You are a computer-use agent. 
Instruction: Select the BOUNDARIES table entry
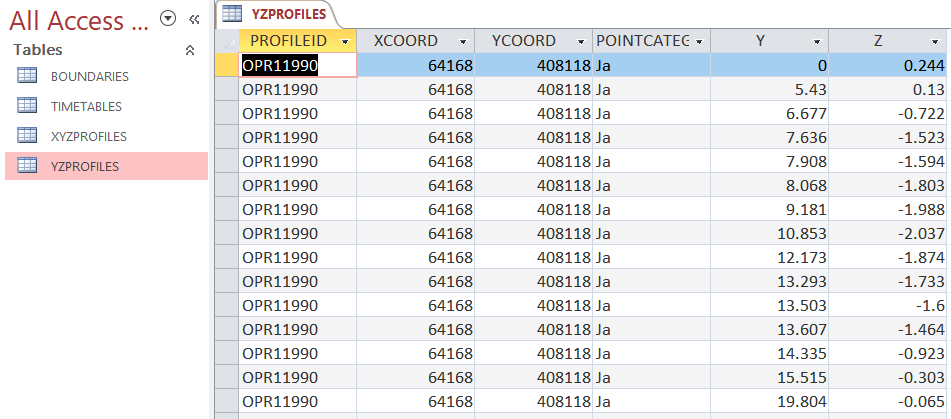click(89, 76)
